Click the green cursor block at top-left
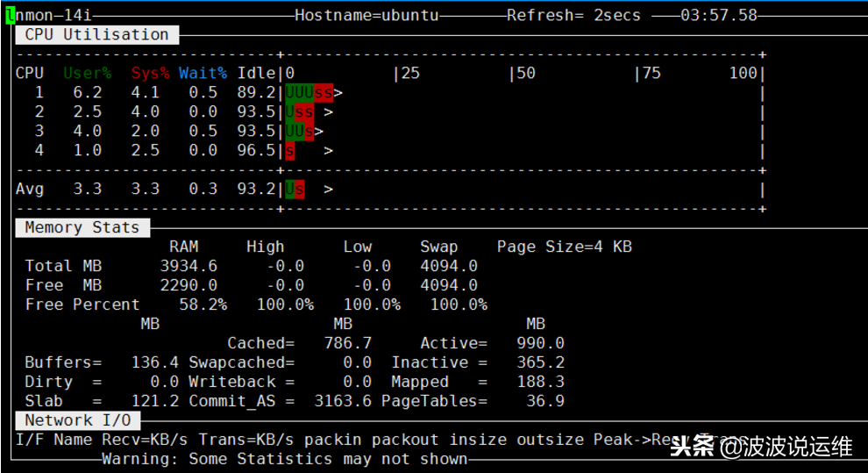 (10, 15)
